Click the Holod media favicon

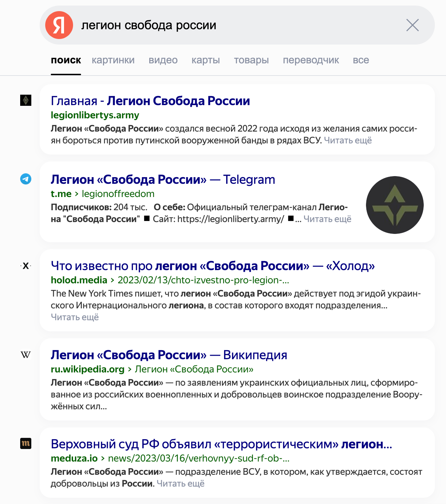point(26,266)
